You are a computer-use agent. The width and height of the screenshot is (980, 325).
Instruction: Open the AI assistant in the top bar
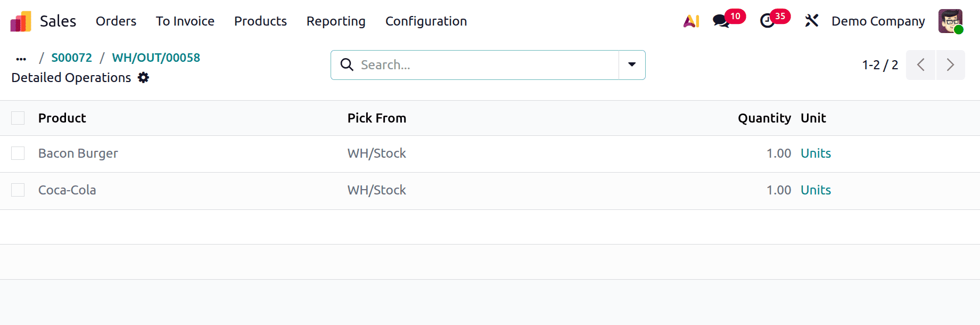coord(690,21)
